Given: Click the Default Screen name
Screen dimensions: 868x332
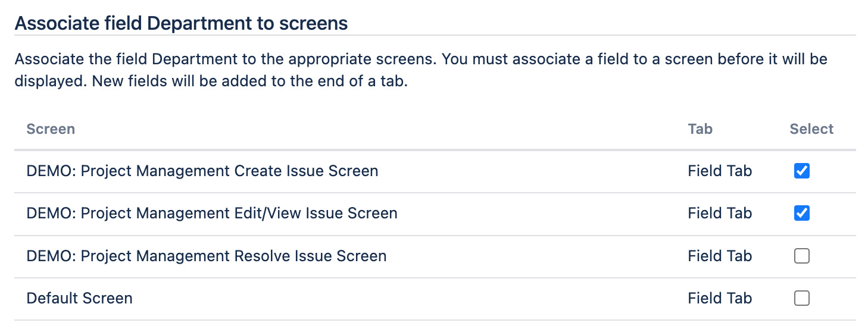Looking at the screenshot, I should (80, 298).
